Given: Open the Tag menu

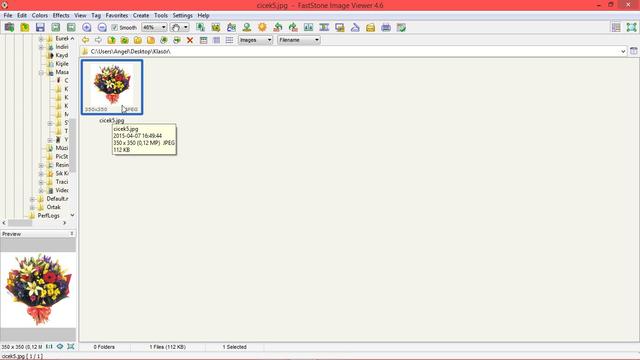Looking at the screenshot, I should pos(96,15).
